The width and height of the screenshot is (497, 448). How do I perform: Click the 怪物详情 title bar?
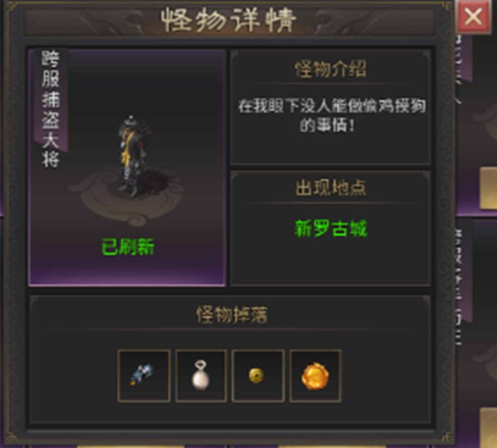(x=229, y=20)
